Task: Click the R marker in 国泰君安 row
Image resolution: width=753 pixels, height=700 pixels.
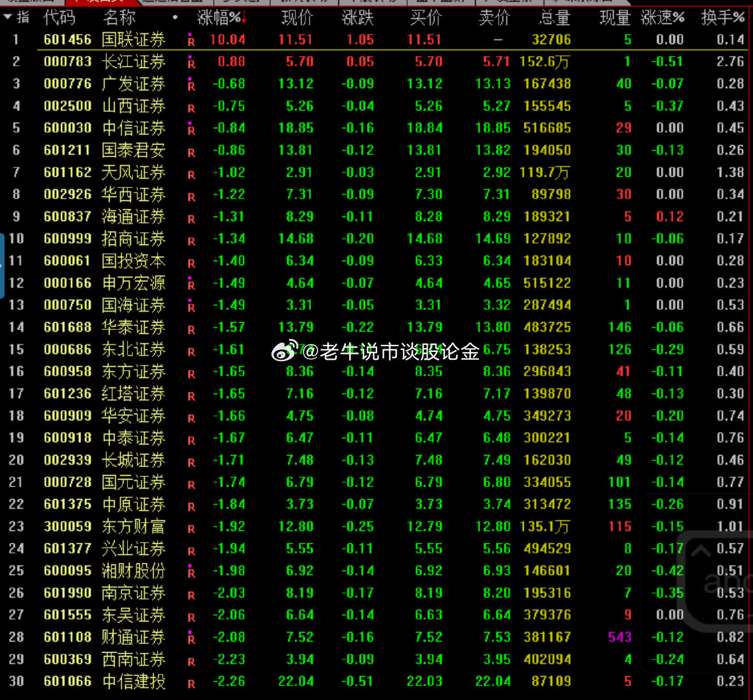Action: click(x=191, y=152)
